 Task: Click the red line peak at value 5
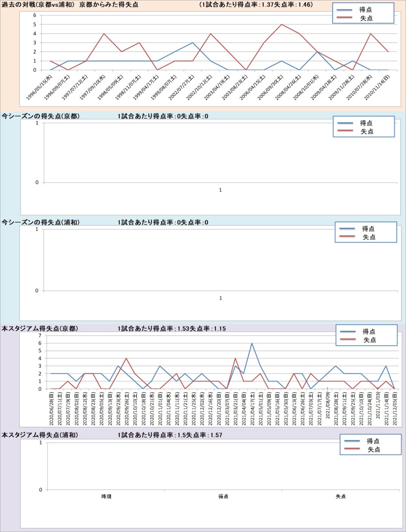(x=281, y=24)
